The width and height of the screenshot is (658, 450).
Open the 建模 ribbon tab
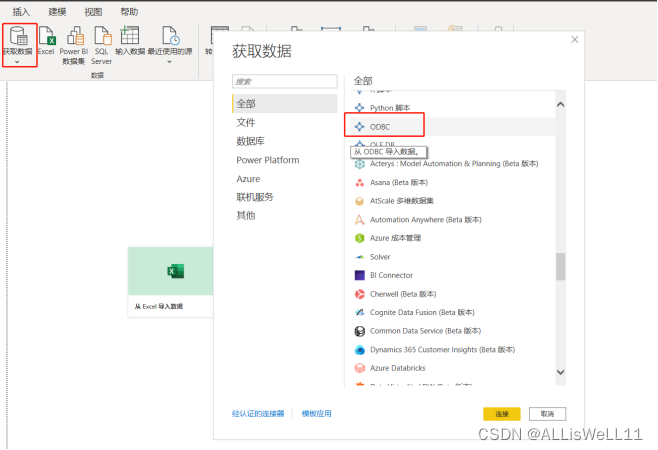click(57, 12)
